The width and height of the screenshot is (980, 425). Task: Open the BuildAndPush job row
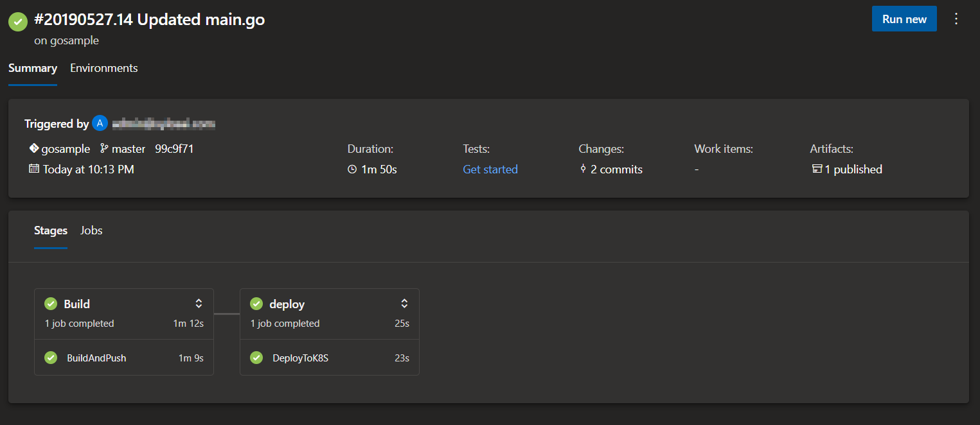pos(96,358)
